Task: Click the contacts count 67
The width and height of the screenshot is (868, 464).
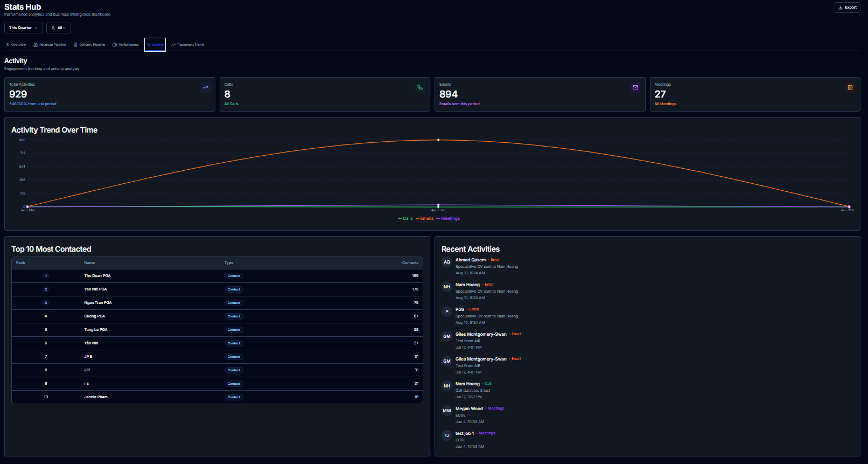Action: click(x=416, y=316)
